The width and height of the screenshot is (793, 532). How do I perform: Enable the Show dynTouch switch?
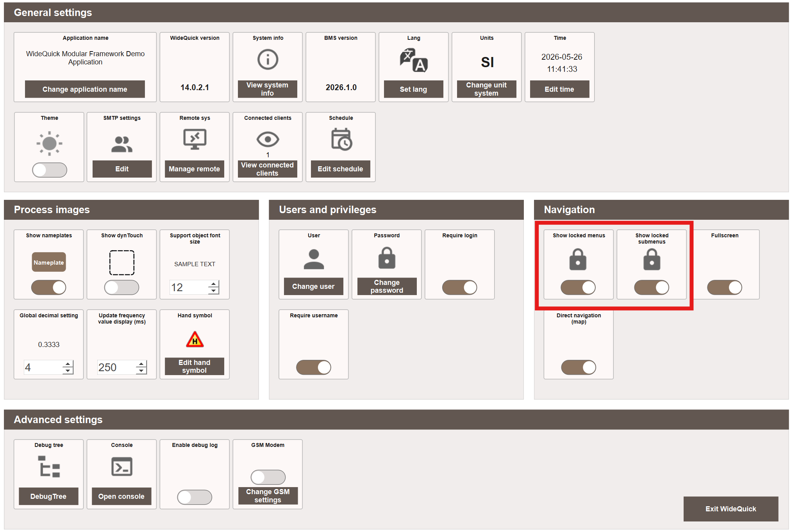point(121,288)
